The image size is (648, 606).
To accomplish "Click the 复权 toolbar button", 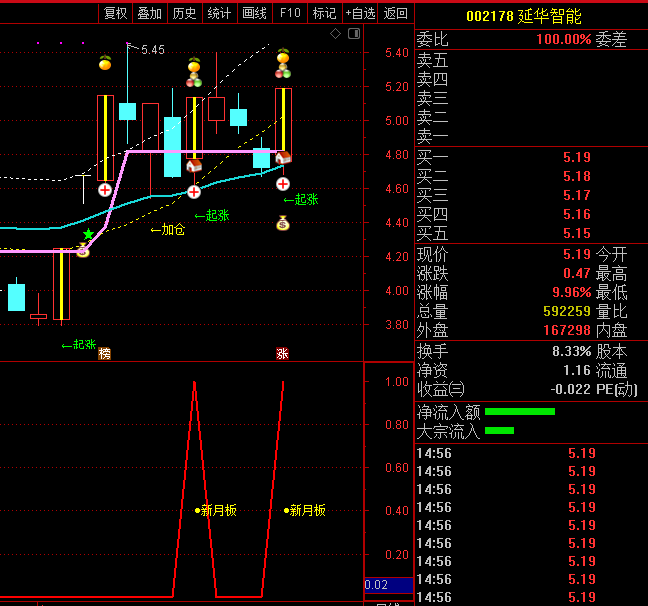I will pyautogui.click(x=115, y=13).
